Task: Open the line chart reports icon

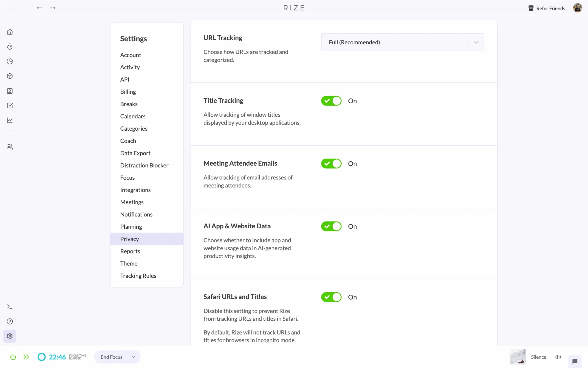Action: point(10,120)
